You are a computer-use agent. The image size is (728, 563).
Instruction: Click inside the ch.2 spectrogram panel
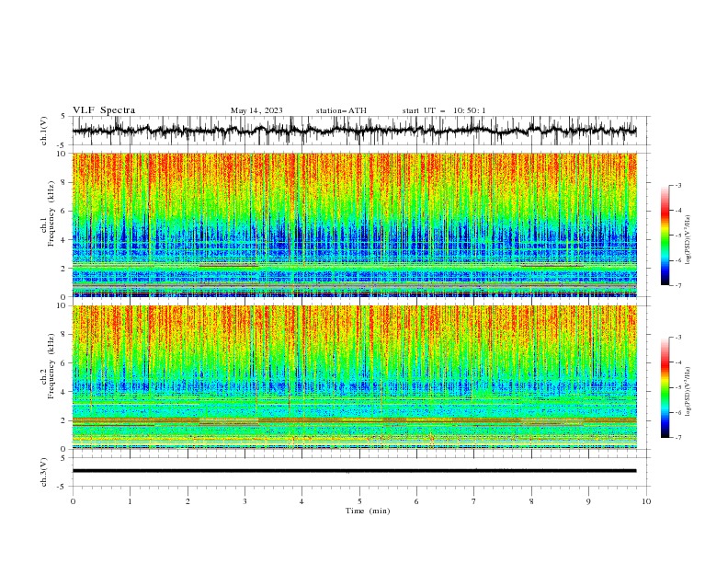click(354, 377)
